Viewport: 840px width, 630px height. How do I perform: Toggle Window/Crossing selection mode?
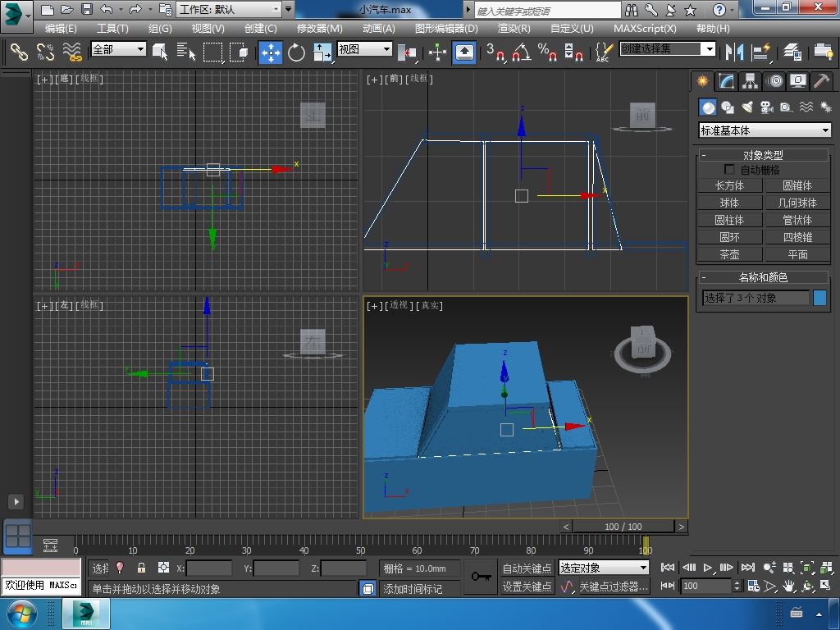click(239, 52)
